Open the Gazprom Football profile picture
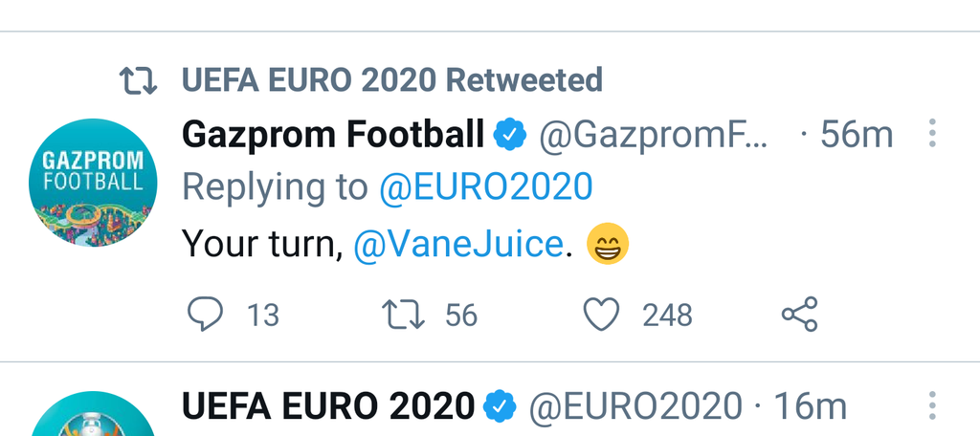 [x=93, y=182]
